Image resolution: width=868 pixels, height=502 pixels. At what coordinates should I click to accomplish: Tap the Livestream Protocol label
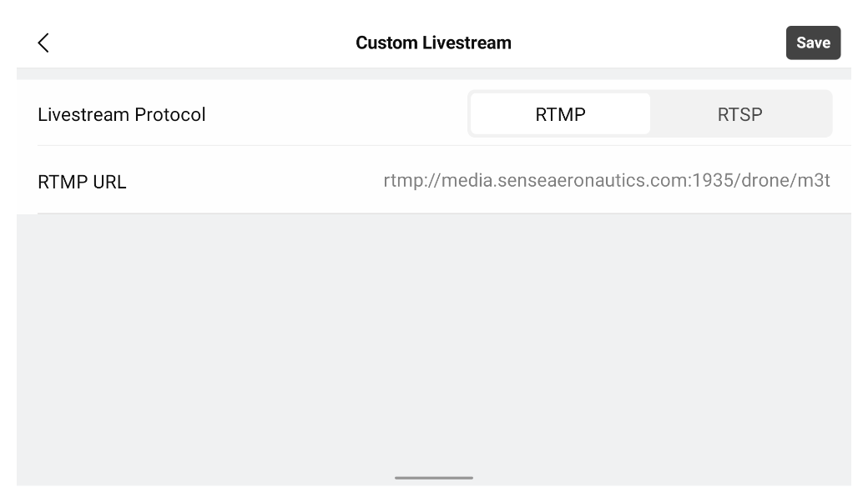click(122, 114)
